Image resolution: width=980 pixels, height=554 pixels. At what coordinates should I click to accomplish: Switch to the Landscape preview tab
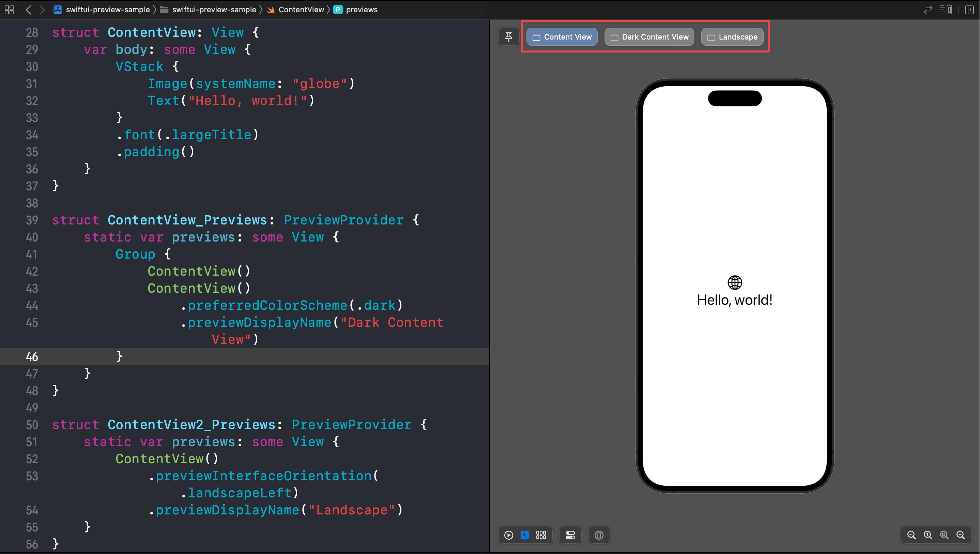(733, 37)
